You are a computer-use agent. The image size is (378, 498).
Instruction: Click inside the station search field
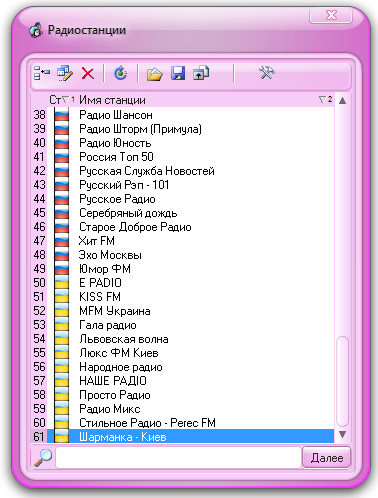178,458
